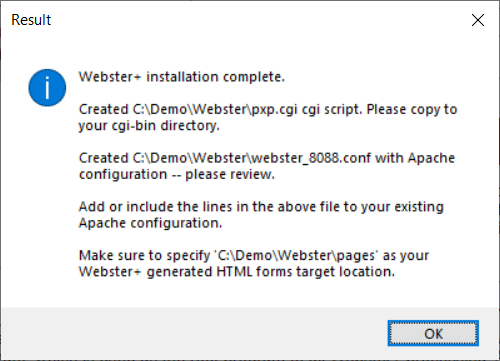Click the 'your cgi-bin directory.' line

(149, 126)
